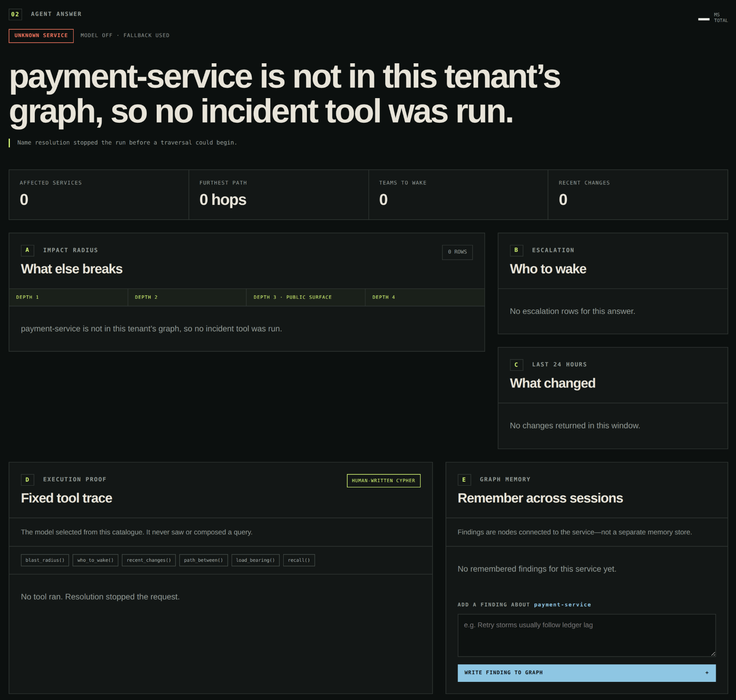736x700 pixels.
Task: Click the section A letter marker
Action: click(x=27, y=251)
